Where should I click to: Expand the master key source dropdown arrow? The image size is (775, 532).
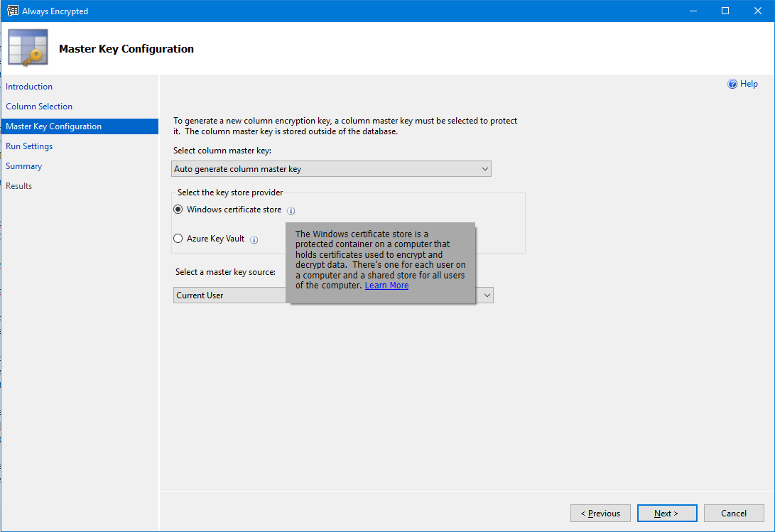487,295
